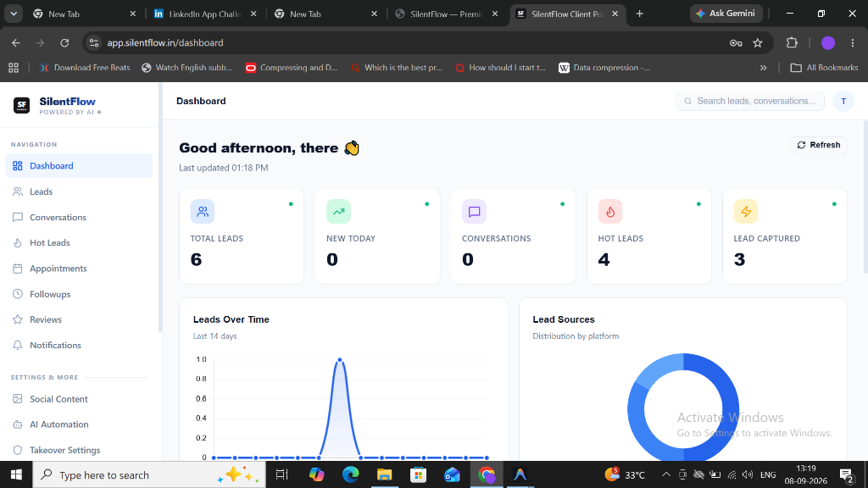This screenshot has width=868, height=488.
Task: Open the Windows Start menu
Action: click(x=16, y=474)
